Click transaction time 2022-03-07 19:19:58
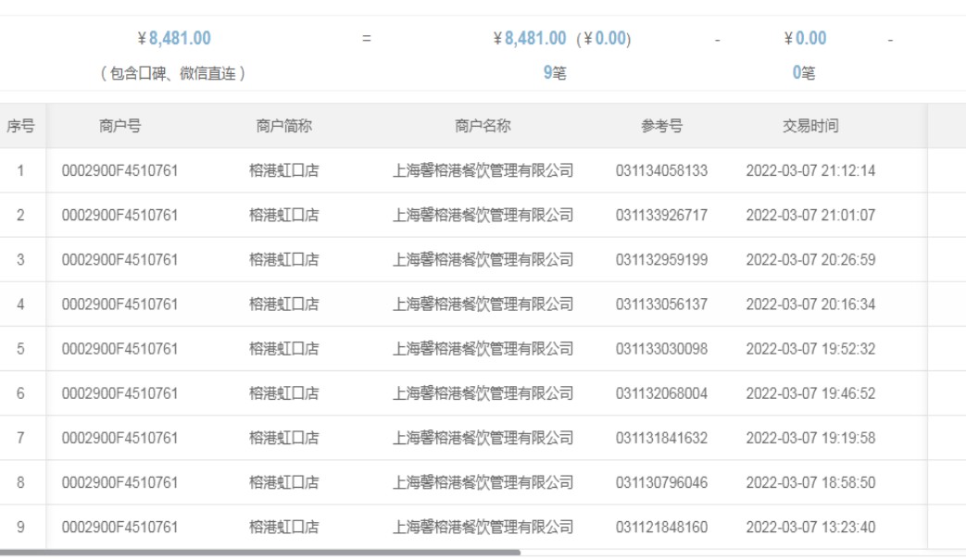The height and width of the screenshot is (560, 966). point(809,438)
